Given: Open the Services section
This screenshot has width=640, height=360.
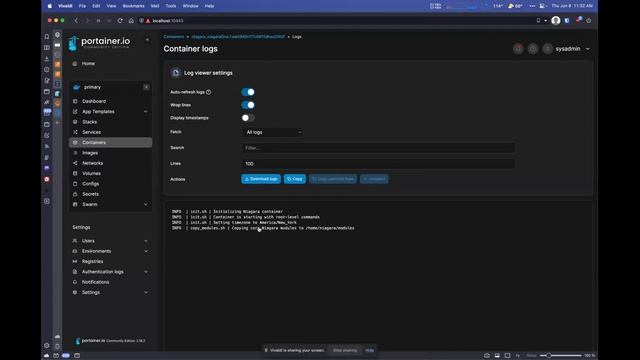Looking at the screenshot, I should (x=91, y=132).
